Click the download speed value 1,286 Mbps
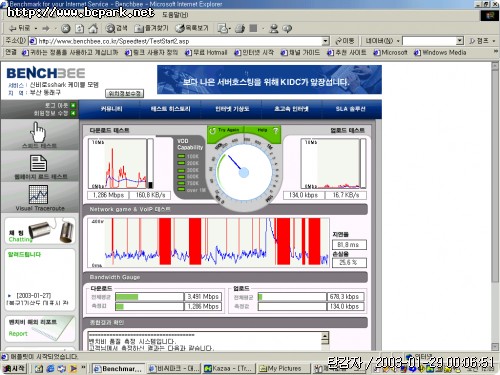 pos(108,195)
